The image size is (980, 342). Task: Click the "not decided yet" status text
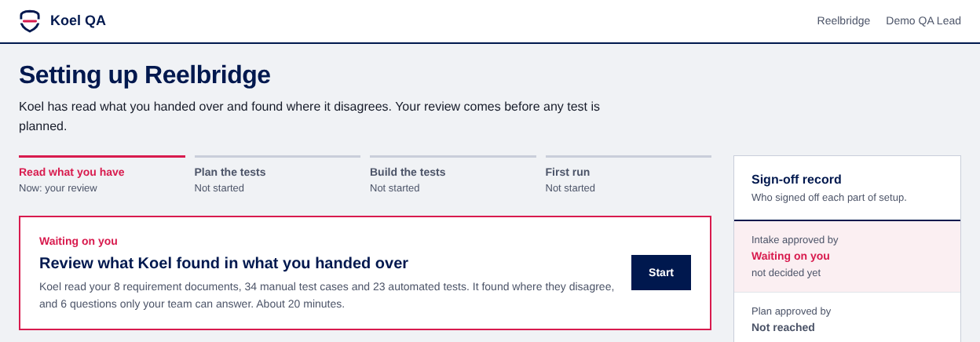click(786, 273)
